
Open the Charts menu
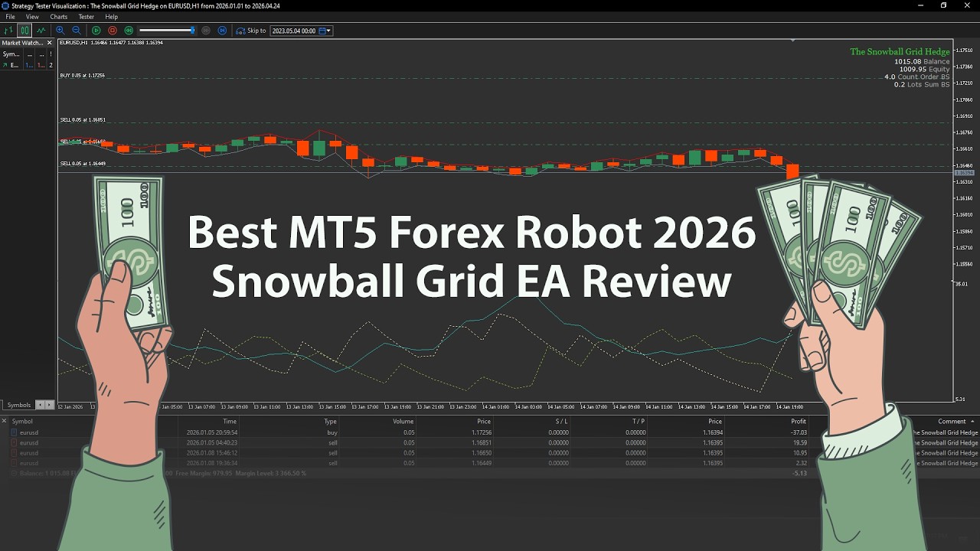pyautogui.click(x=58, y=17)
